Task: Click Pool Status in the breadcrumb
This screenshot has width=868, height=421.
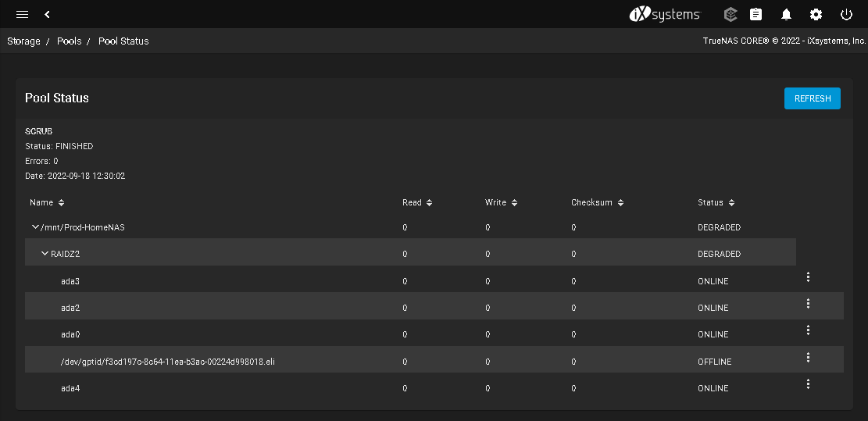Action: (123, 41)
